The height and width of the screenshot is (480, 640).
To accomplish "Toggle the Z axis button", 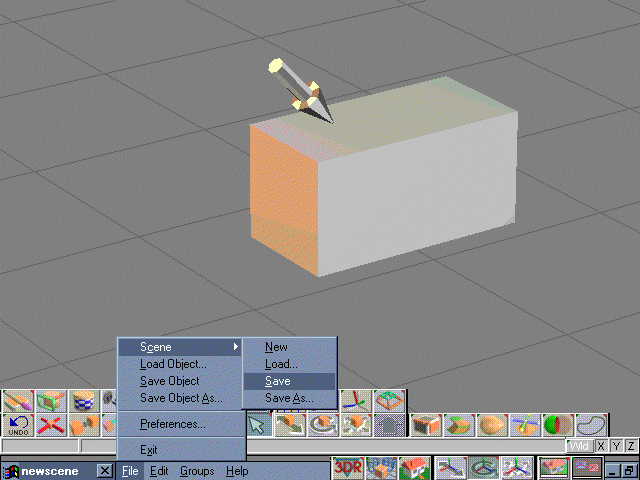I will point(630,446).
